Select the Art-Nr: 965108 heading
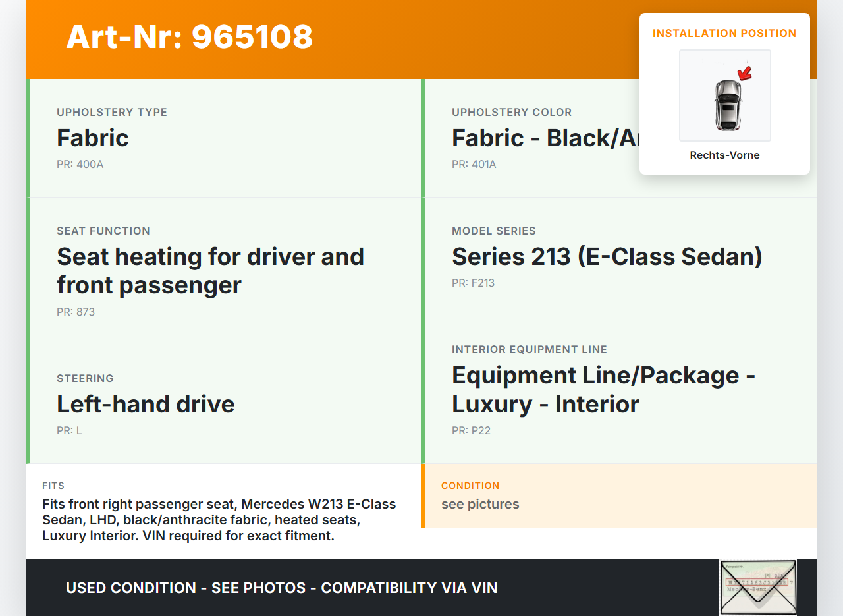The image size is (843, 616). (190, 37)
